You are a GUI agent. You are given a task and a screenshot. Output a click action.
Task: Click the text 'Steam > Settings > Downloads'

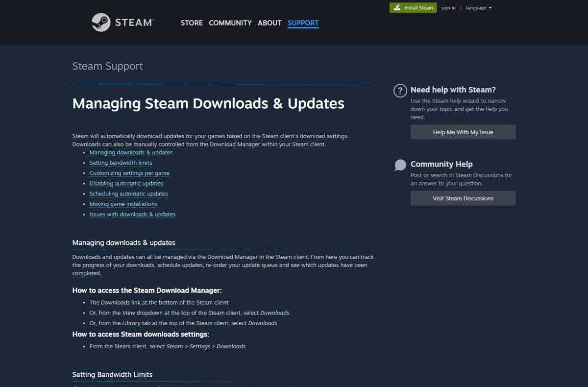206,346
